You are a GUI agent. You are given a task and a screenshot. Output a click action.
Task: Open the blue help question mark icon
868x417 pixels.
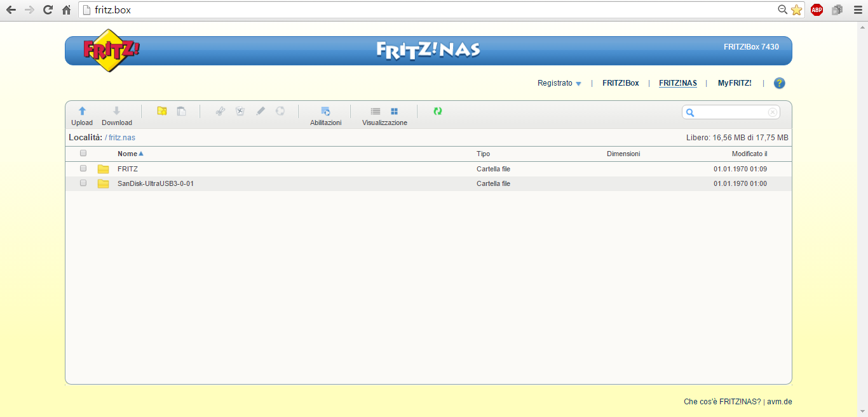click(779, 83)
